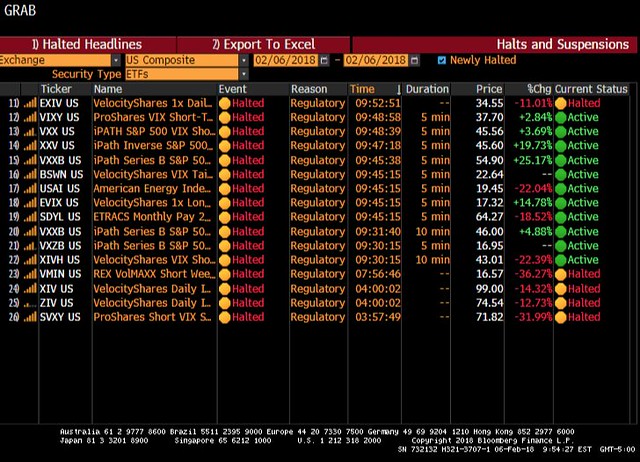The image size is (640, 462).
Task: Click the bar chart icon beside XIV US
Action: (30, 289)
